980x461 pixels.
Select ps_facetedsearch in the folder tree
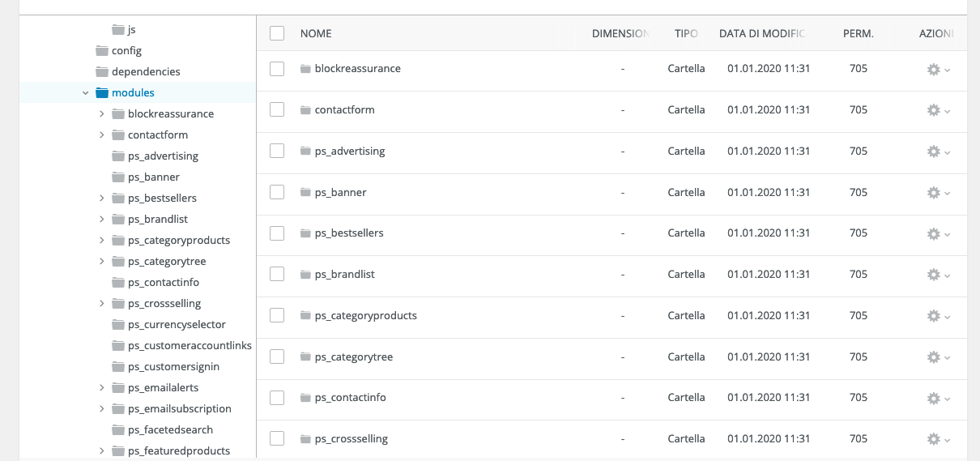[170, 430]
